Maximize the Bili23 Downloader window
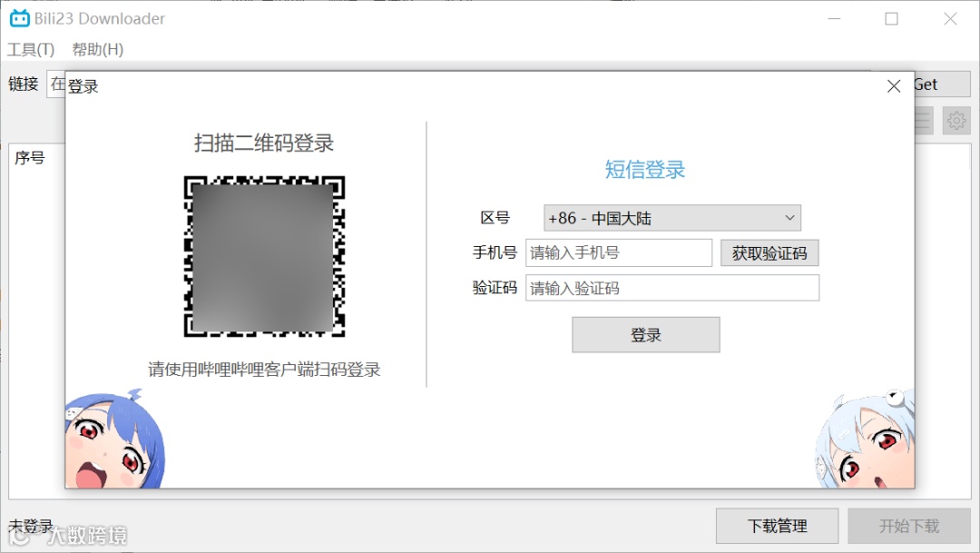This screenshot has width=980, height=553. 891,19
